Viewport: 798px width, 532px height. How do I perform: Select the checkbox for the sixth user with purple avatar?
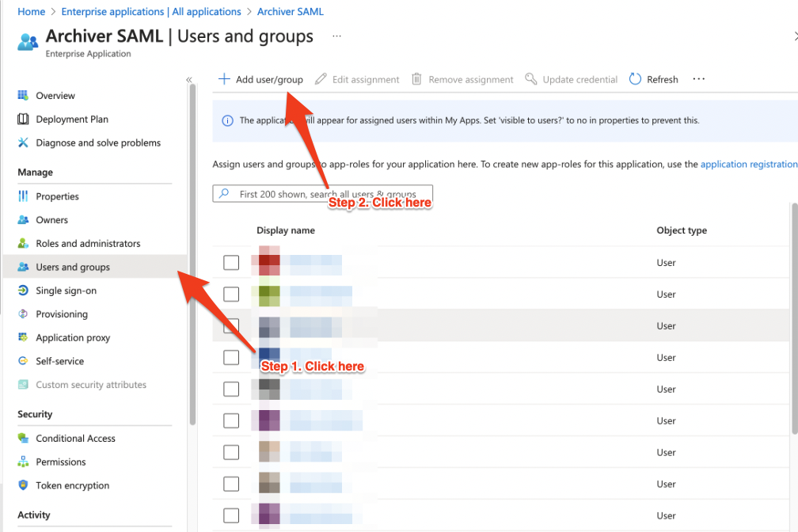231,420
